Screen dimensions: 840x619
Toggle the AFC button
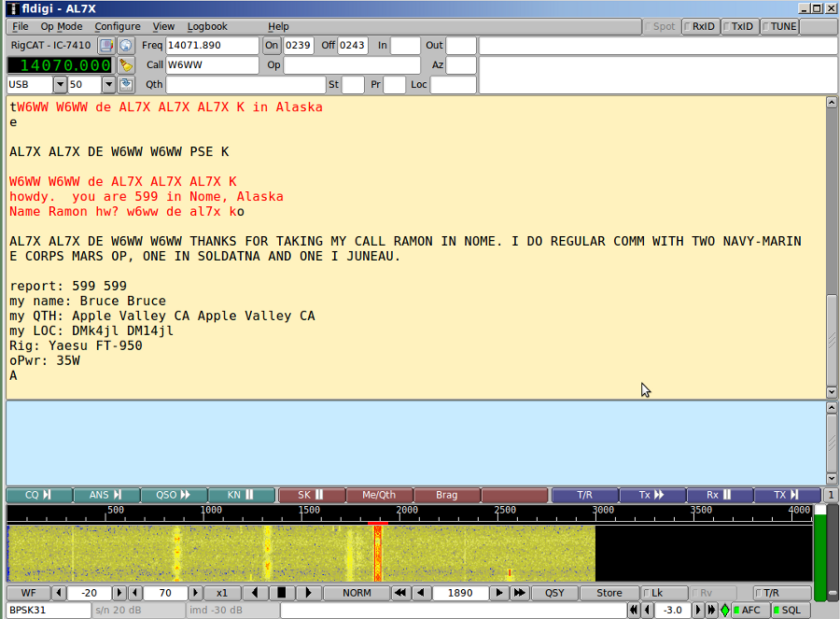749,611
